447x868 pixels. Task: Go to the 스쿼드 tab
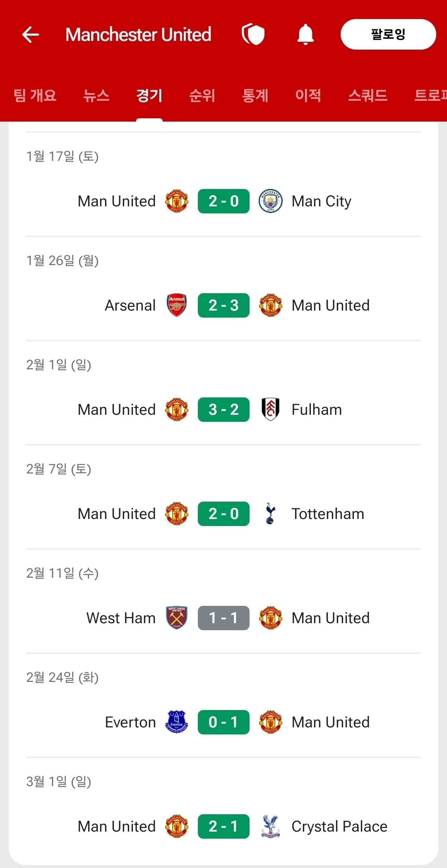(x=368, y=96)
